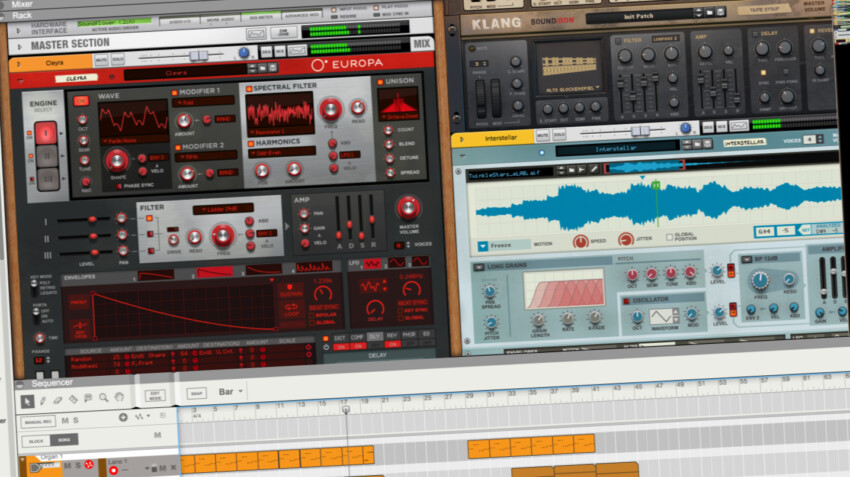Select the Mute tool in Sequencer toolbar
The width and height of the screenshot is (850, 477).
(x=88, y=398)
